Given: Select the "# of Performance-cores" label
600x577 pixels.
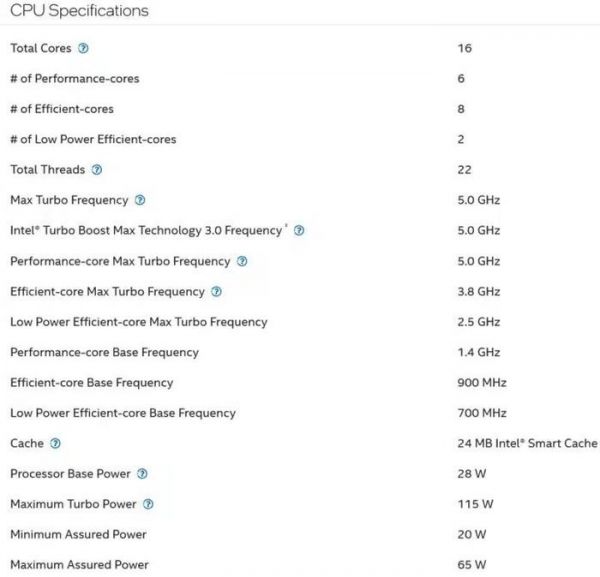Looking at the screenshot, I should click(x=74, y=78).
